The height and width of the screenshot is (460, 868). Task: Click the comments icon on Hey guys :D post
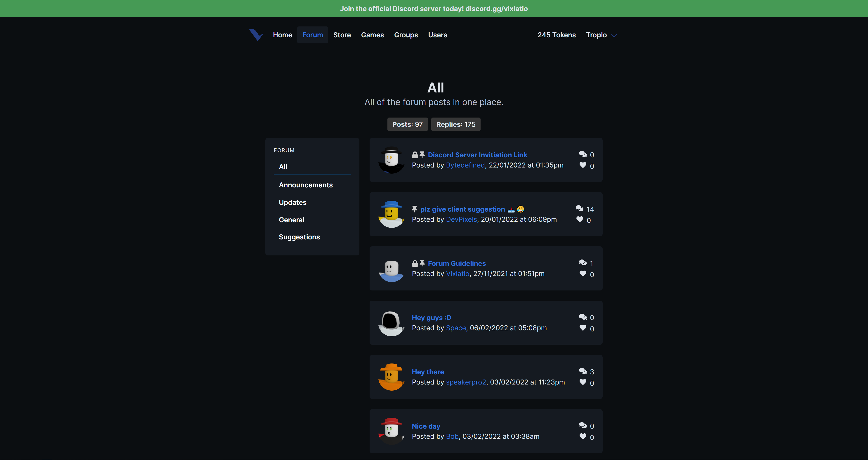[x=583, y=317]
